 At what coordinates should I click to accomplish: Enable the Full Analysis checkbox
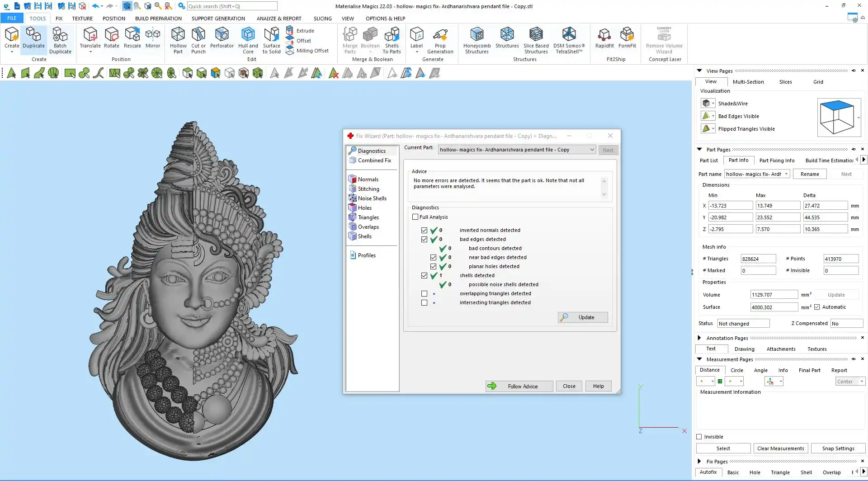tap(415, 217)
